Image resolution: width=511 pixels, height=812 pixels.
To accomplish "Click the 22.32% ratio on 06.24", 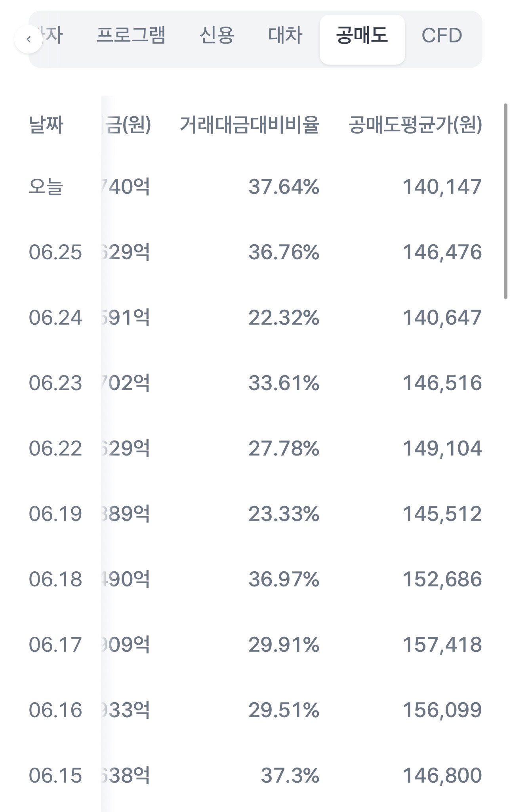I will tap(284, 318).
